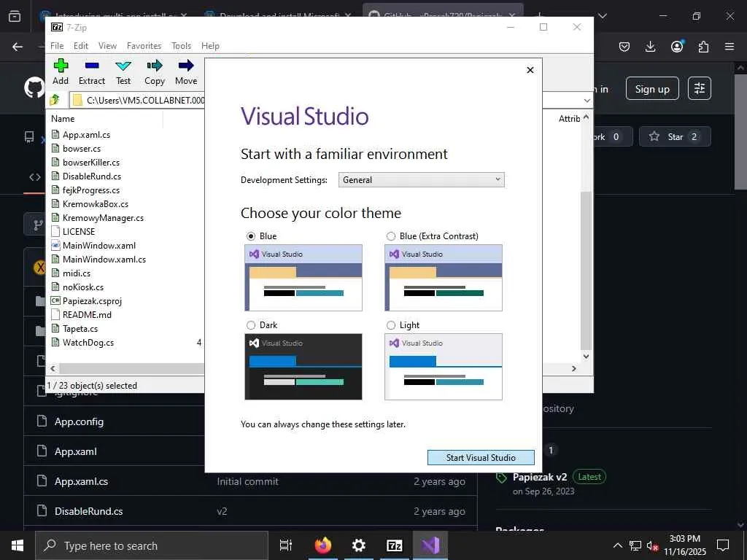The width and height of the screenshot is (747, 560).
Task: Close the Visual Studio setup dialog
Action: pos(530,70)
